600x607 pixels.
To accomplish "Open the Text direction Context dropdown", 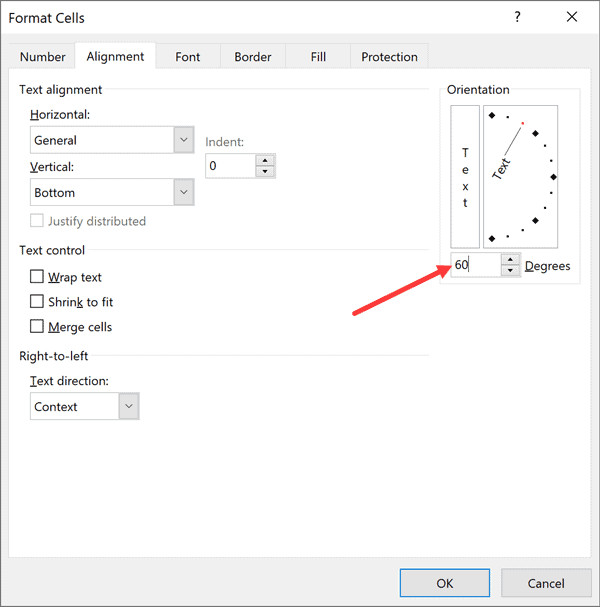I will click(x=128, y=407).
